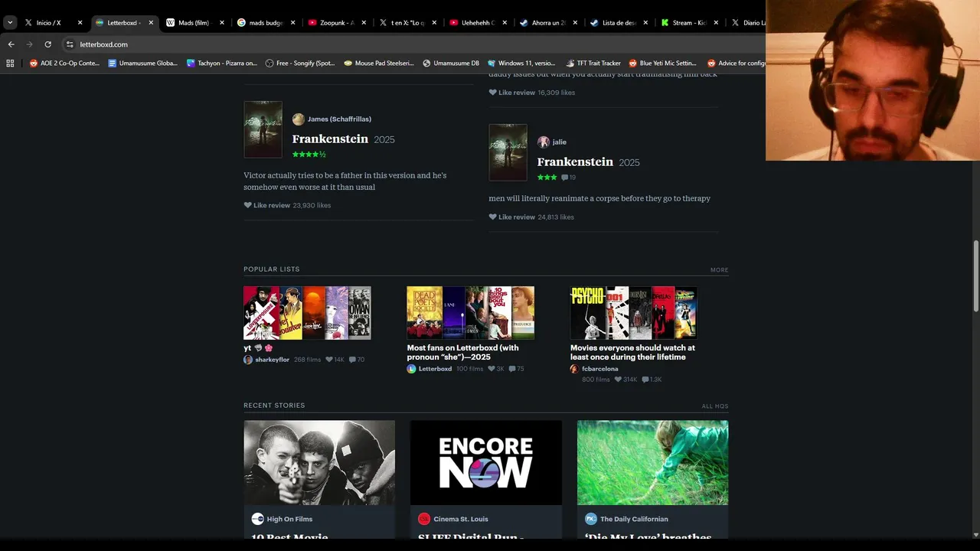Click MORE next to Popular Lists
Image resolution: width=980 pixels, height=551 pixels.
(x=720, y=270)
